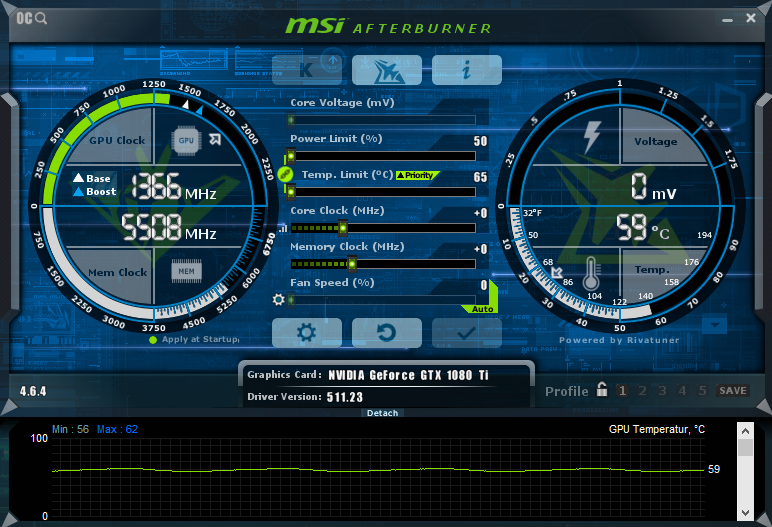Click the version number 4.6.4

pos(33,392)
